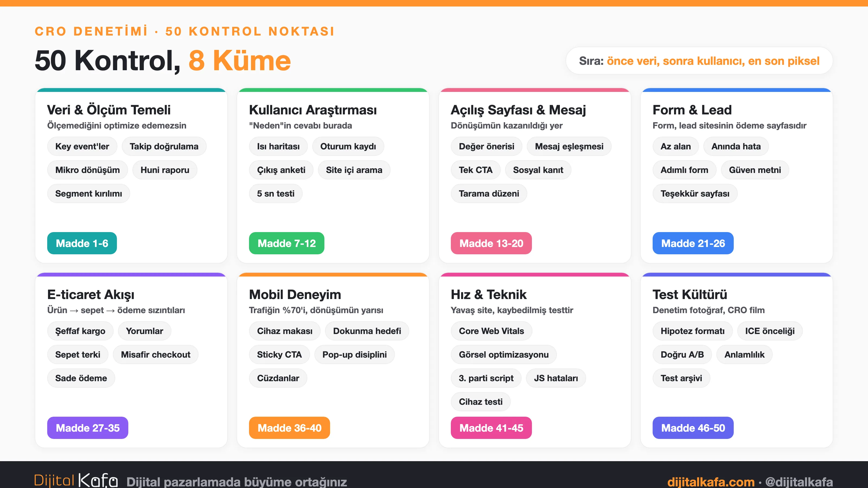
Task: Select the JS hataları chip
Action: [x=556, y=378]
